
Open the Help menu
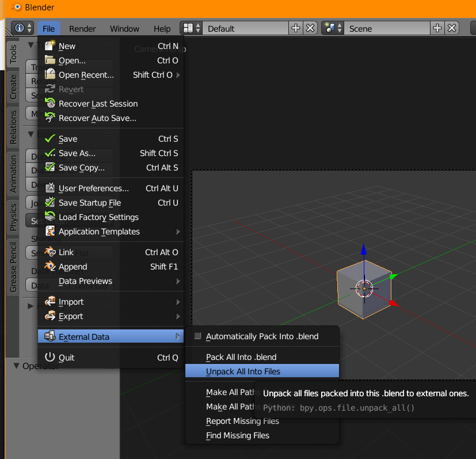[162, 29]
